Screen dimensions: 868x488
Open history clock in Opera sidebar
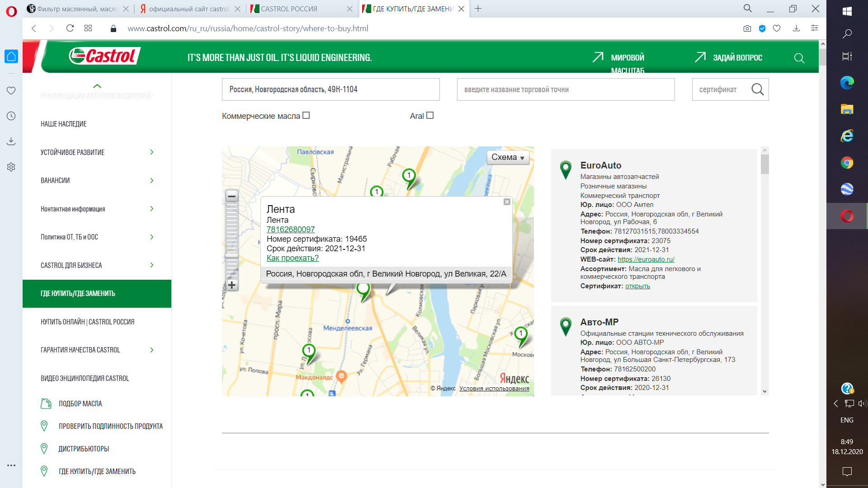coord(11,116)
